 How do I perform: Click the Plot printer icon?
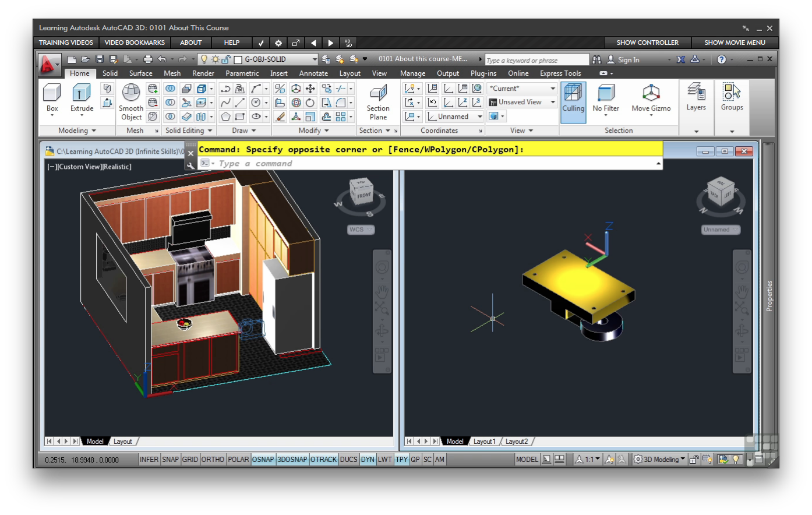click(x=148, y=59)
